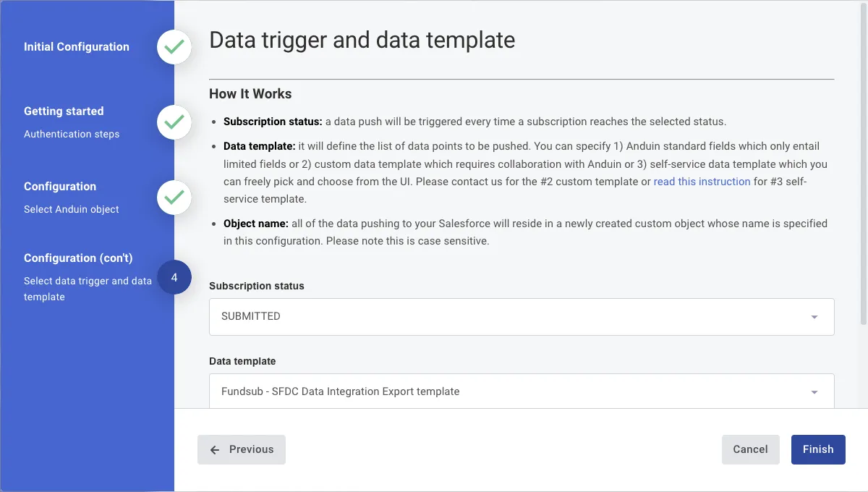Click the Finish button
This screenshot has width=868, height=492.
click(x=818, y=449)
